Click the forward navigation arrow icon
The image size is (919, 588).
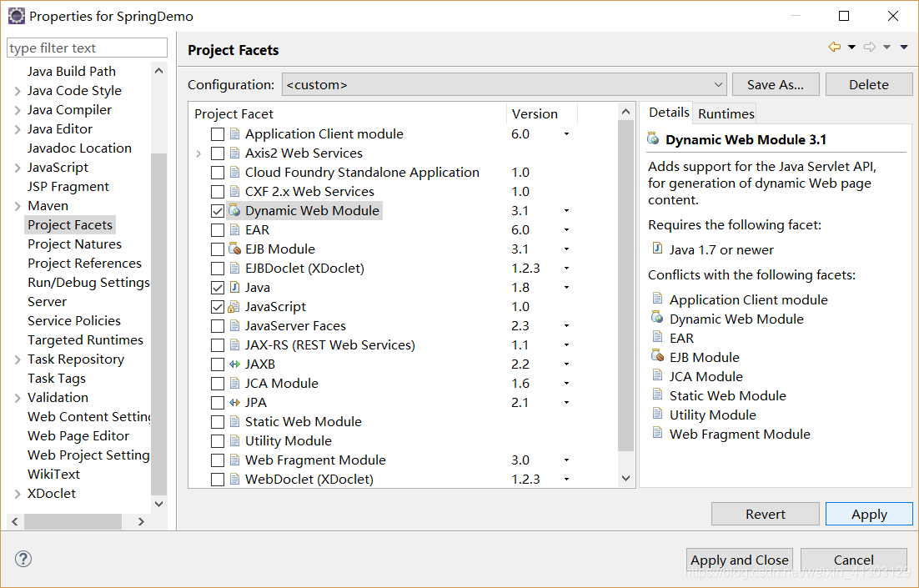(x=870, y=47)
